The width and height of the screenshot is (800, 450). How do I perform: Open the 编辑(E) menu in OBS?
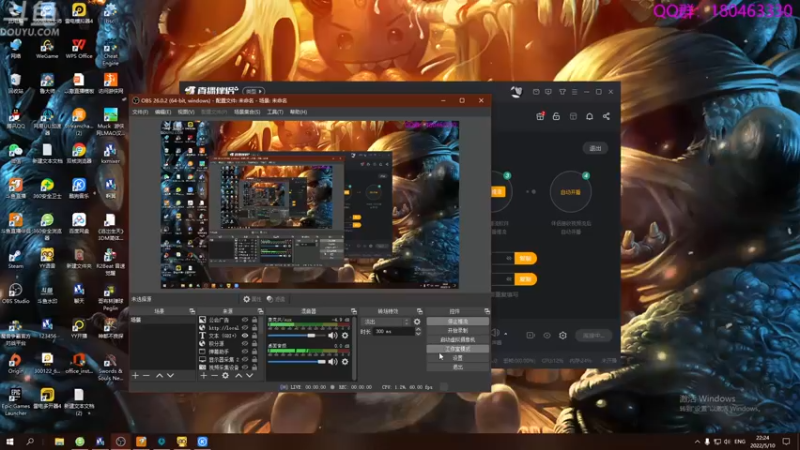click(x=163, y=112)
